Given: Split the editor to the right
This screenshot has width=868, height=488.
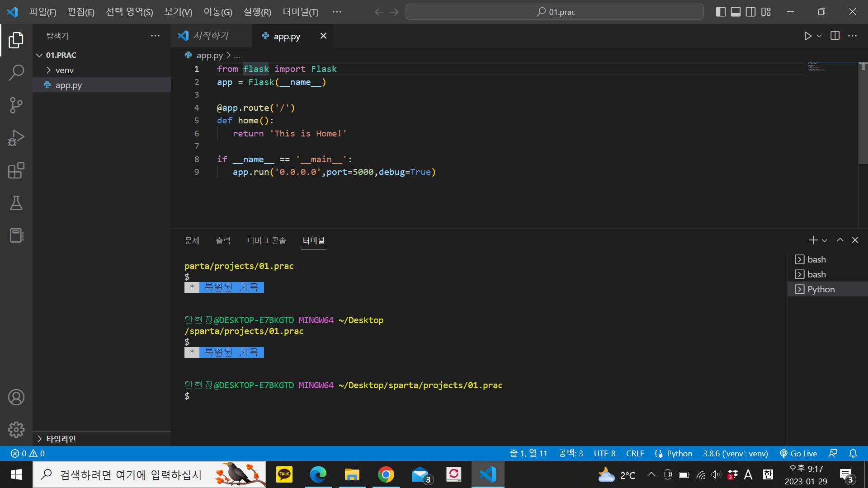Looking at the screenshot, I should pos(835,36).
